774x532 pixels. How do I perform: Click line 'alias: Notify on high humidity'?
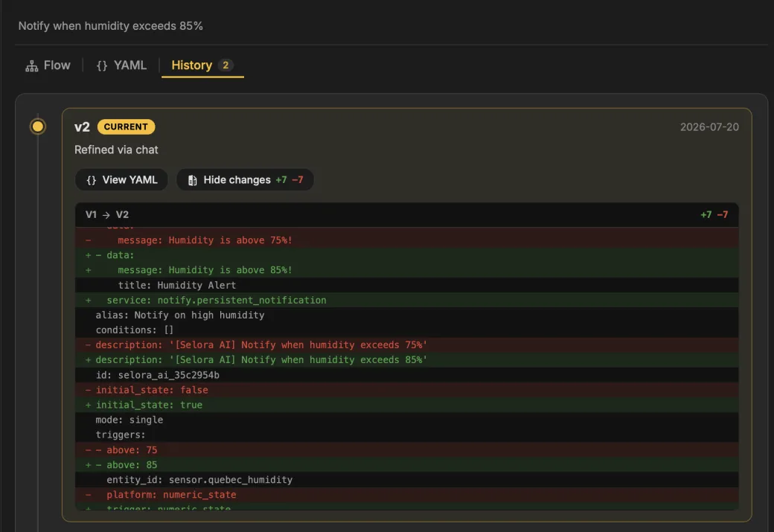click(407, 315)
